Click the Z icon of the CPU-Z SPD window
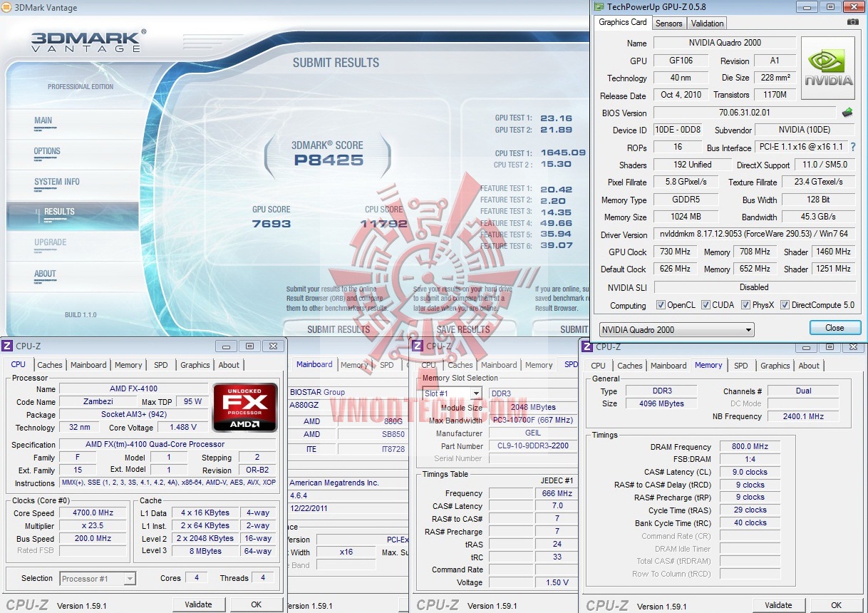Image resolution: width=868 pixels, height=613 pixels. 418,346
